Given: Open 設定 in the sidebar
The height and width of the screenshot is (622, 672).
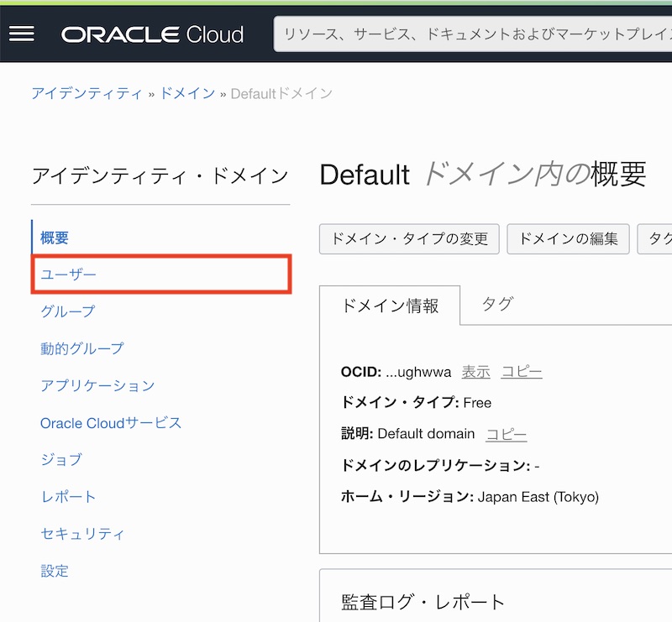Looking at the screenshot, I should 55,571.
